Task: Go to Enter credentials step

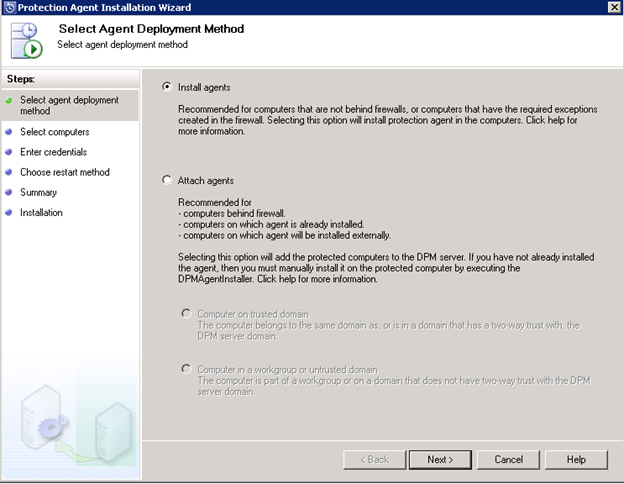Action: 53,152
